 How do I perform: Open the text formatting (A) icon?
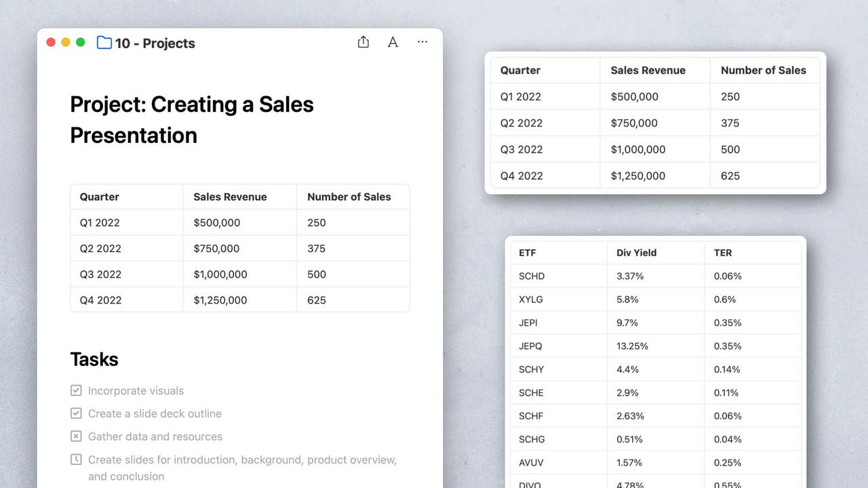tap(393, 42)
